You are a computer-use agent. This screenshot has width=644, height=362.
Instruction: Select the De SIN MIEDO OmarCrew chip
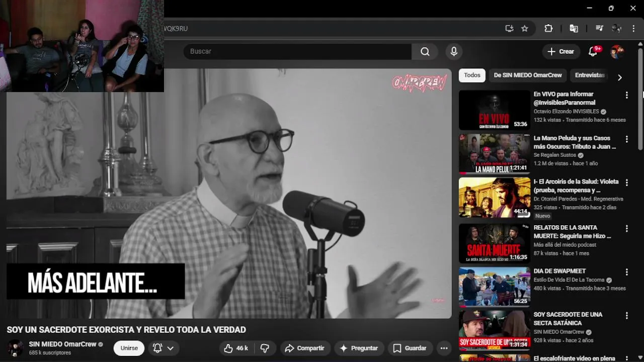(528, 75)
